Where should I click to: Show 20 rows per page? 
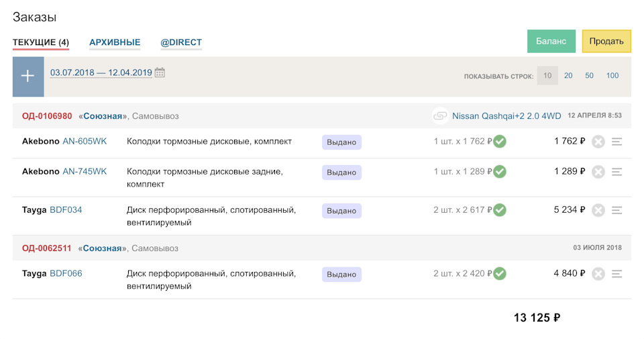(568, 76)
